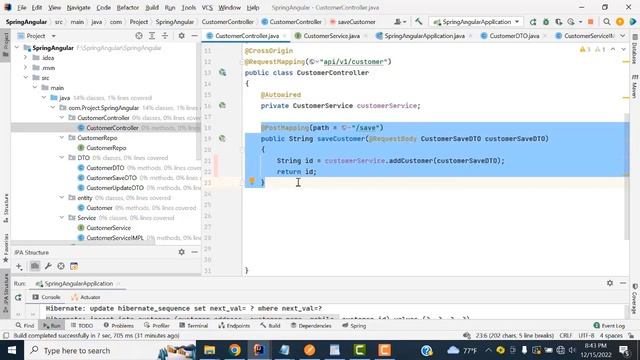
Task: Toggle tool window bars square icon in status bar
Action: [6, 336]
